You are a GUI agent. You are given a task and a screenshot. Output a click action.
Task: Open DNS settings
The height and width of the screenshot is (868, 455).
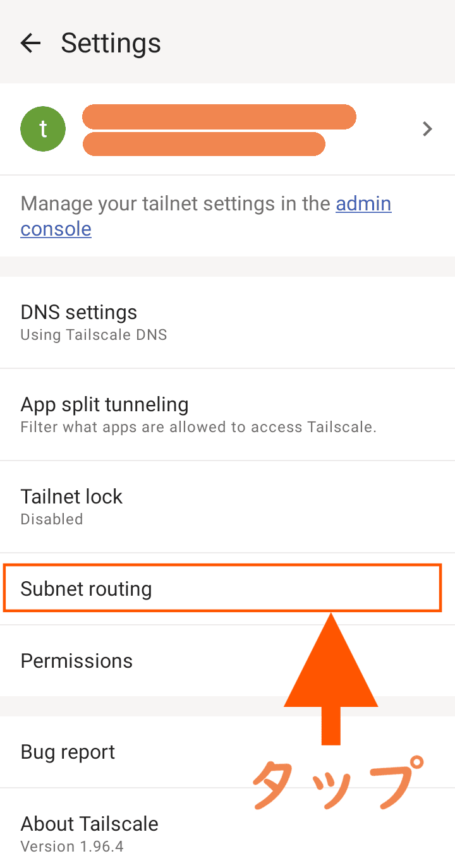79,313
